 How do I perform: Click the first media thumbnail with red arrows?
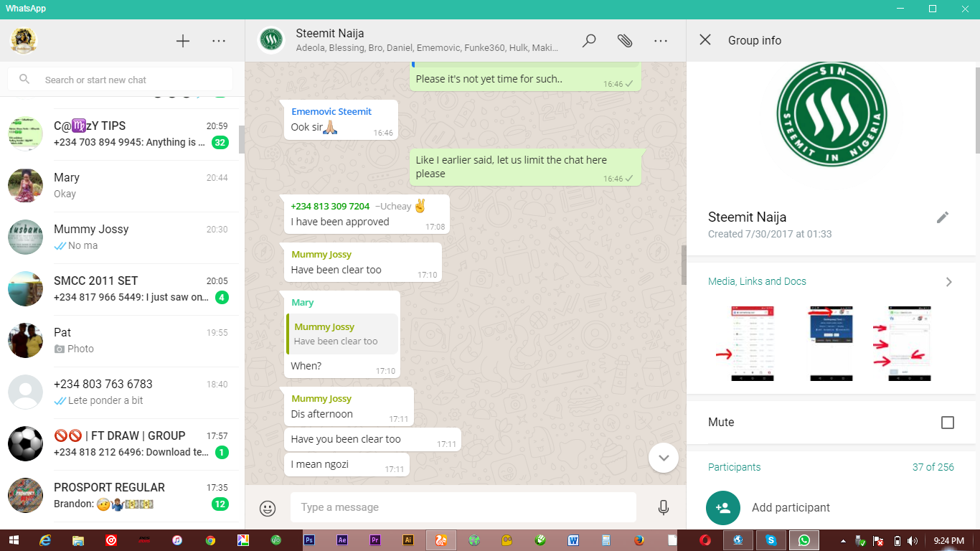pos(750,344)
